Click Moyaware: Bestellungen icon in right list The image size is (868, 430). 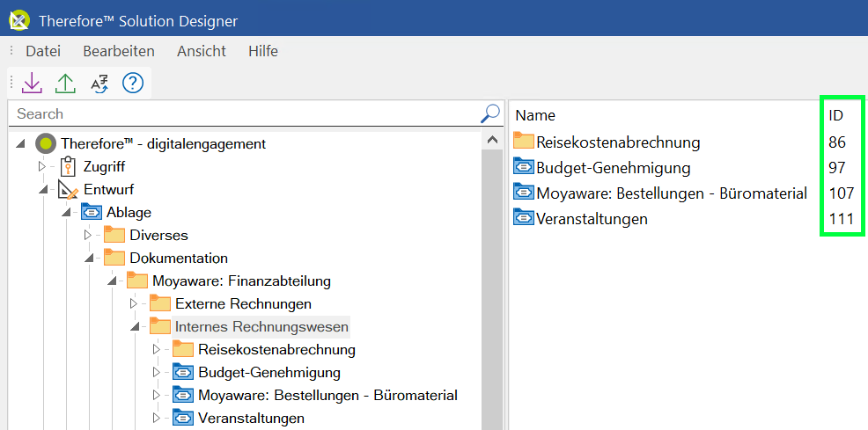pyautogui.click(x=524, y=193)
